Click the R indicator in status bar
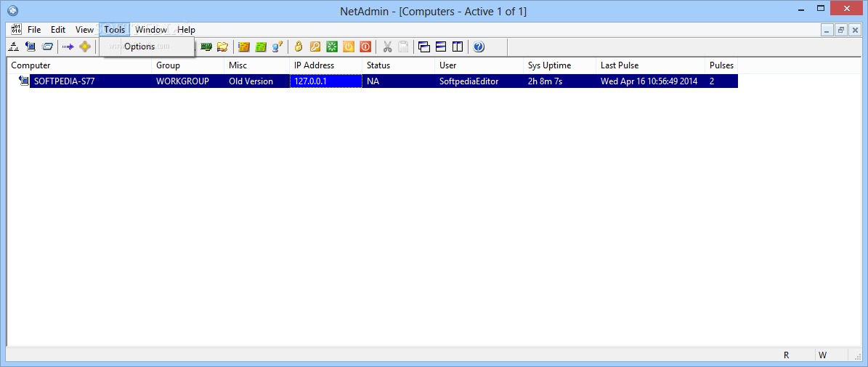This screenshot has width=868, height=367. [x=787, y=355]
